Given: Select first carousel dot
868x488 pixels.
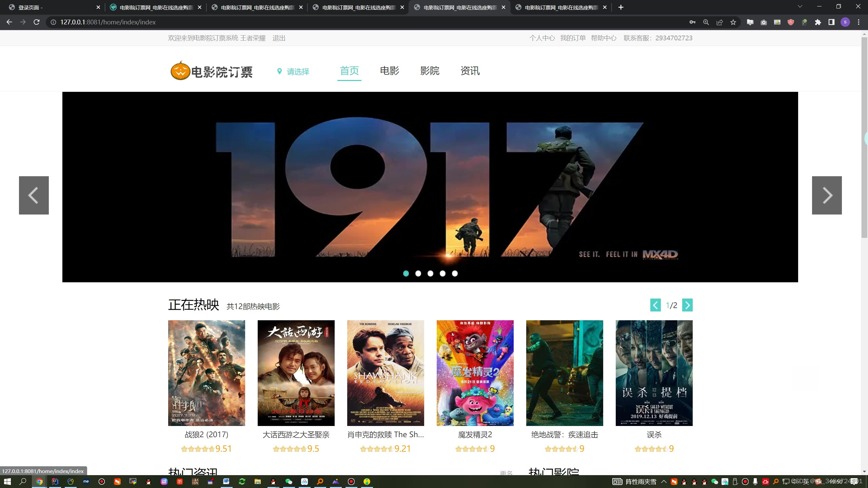Looking at the screenshot, I should [406, 273].
